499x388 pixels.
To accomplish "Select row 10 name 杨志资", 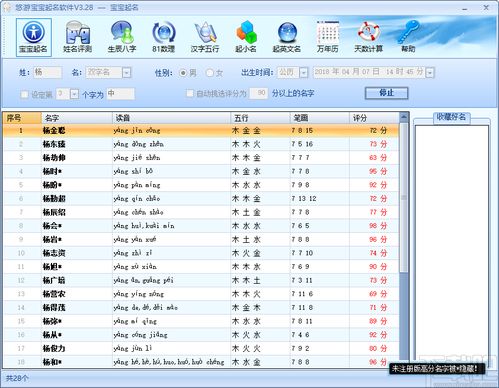I will pyautogui.click(x=54, y=253).
